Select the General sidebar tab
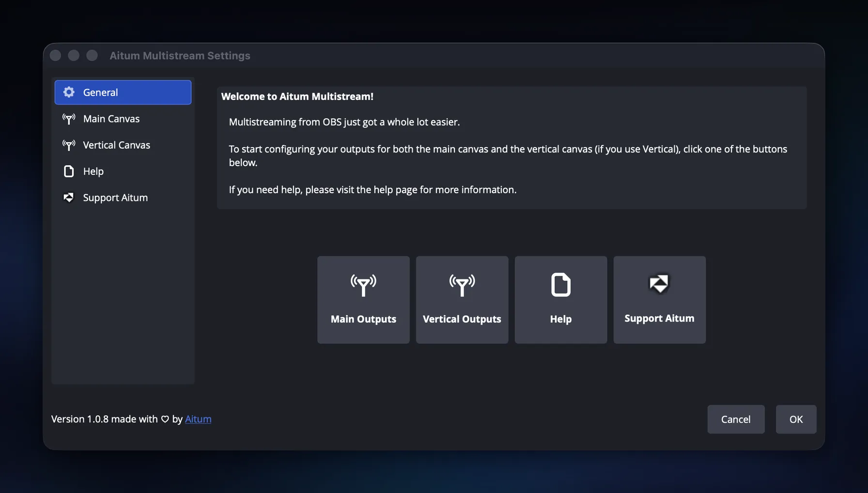This screenshot has width=868, height=493. point(123,92)
